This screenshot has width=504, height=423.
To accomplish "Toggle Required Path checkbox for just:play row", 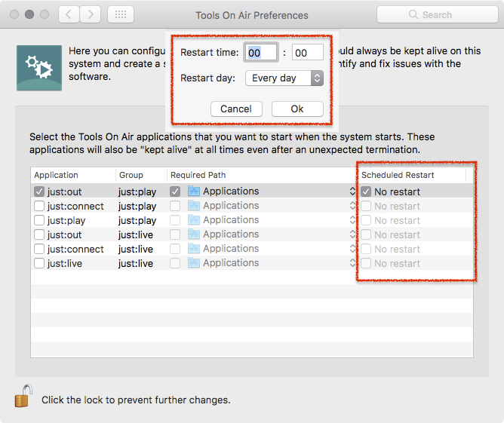I will point(175,220).
